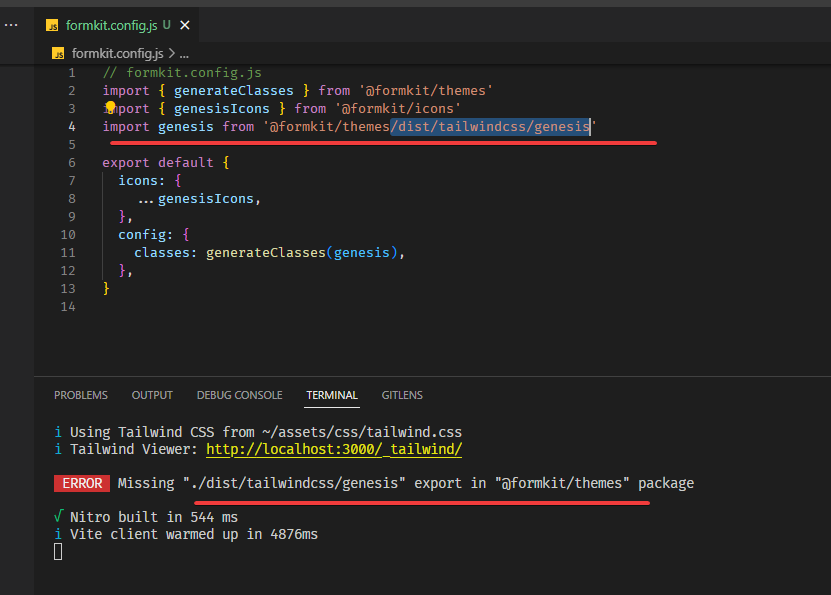
Task: Switch to the OUTPUT panel tab
Action: 152,395
